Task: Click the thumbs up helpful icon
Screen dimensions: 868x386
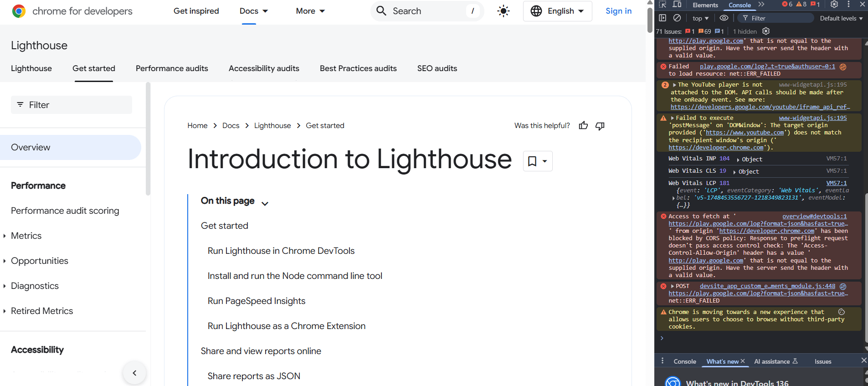Action: [x=583, y=126]
